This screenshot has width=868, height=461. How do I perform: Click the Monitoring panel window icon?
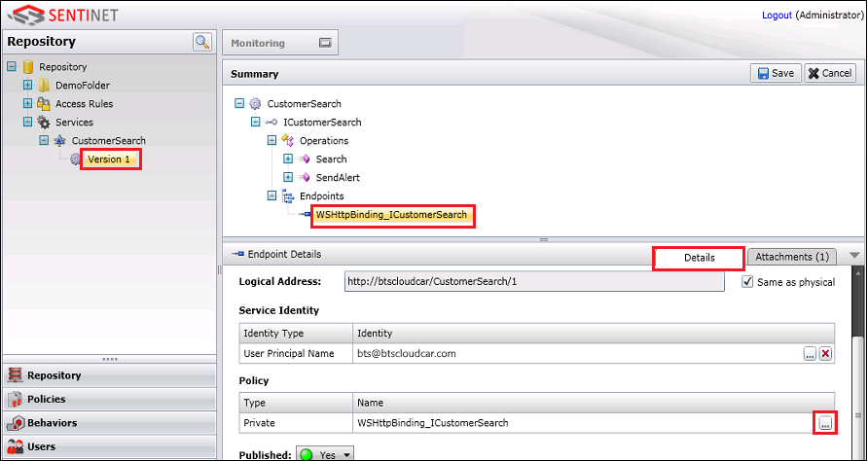(x=325, y=43)
